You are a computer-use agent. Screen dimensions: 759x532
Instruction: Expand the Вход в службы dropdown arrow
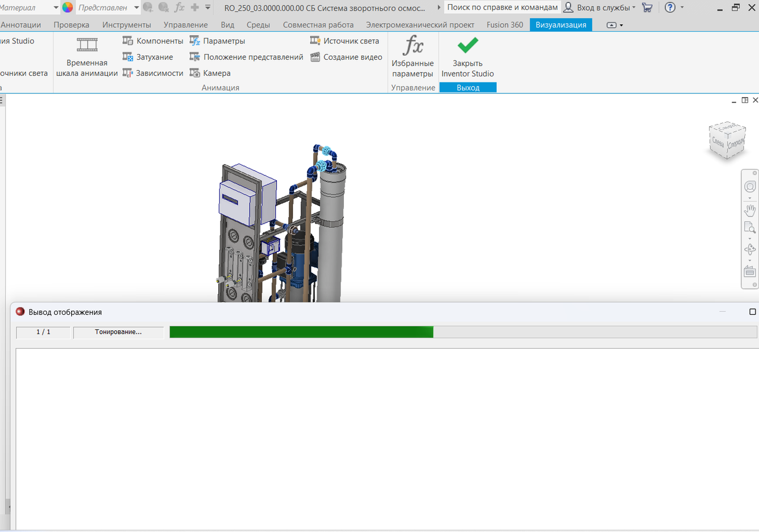634,8
